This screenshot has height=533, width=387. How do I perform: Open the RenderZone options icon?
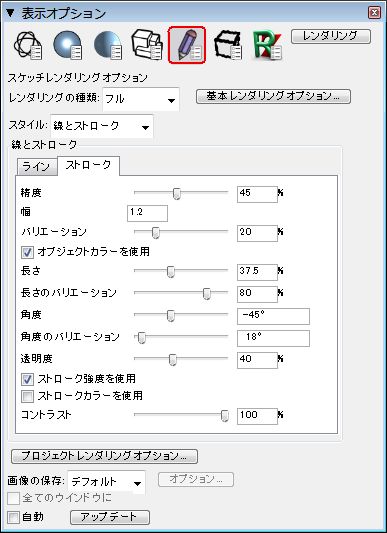pyautogui.click(x=268, y=46)
